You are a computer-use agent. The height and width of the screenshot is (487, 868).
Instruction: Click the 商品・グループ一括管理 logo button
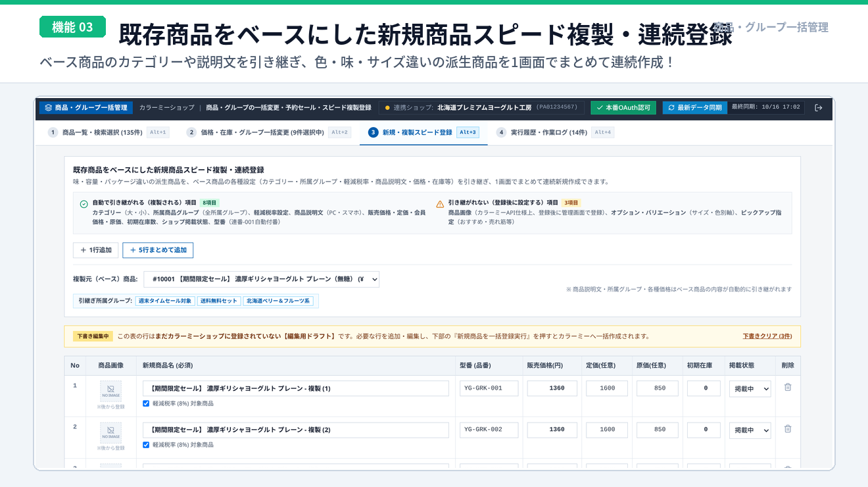(85, 107)
